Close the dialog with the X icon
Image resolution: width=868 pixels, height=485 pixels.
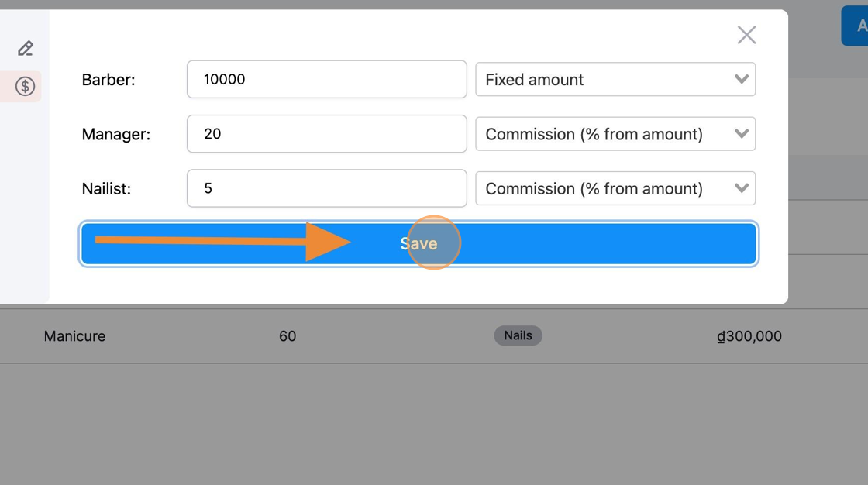coord(747,35)
